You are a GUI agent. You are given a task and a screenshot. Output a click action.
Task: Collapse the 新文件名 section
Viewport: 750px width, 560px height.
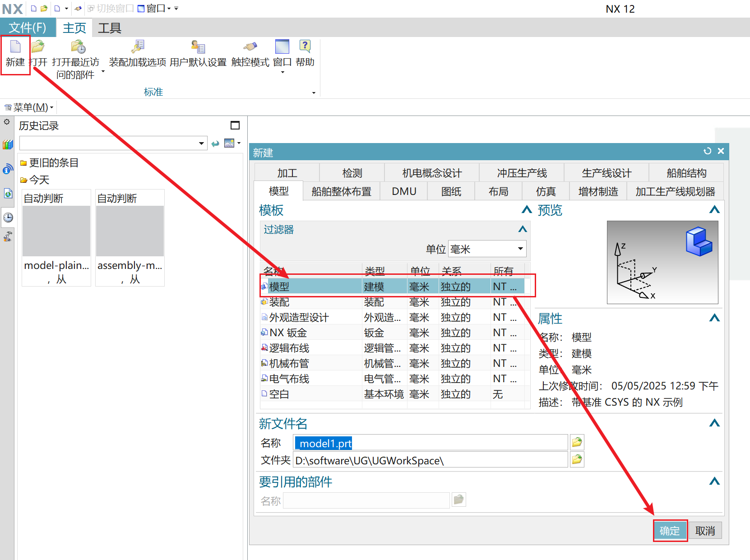tap(714, 423)
